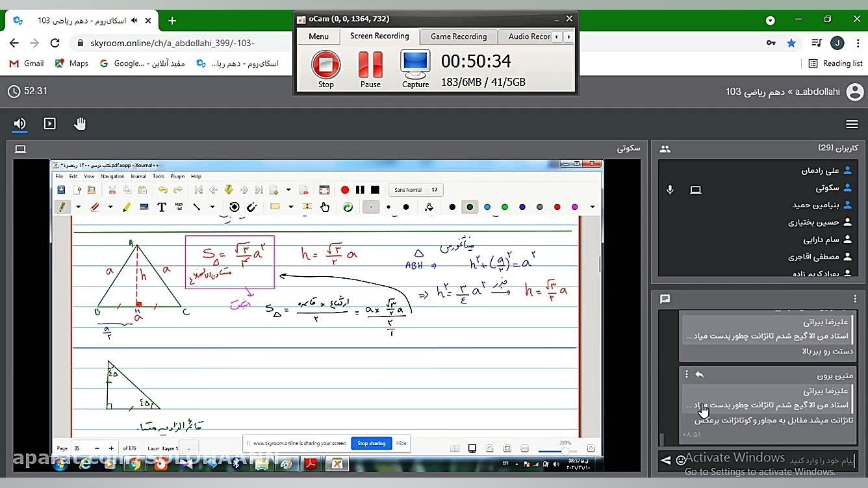Screen dimensions: 868x488
Task: Select the Insert Image tool
Action: [144, 207]
